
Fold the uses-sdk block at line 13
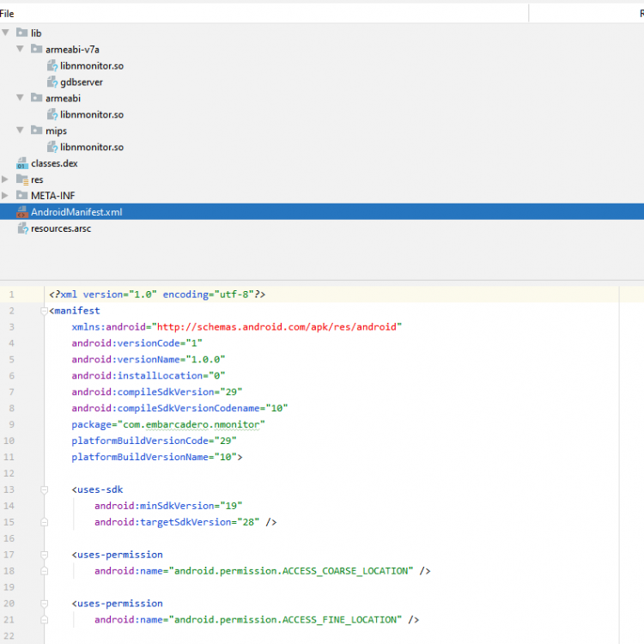pos(45,489)
